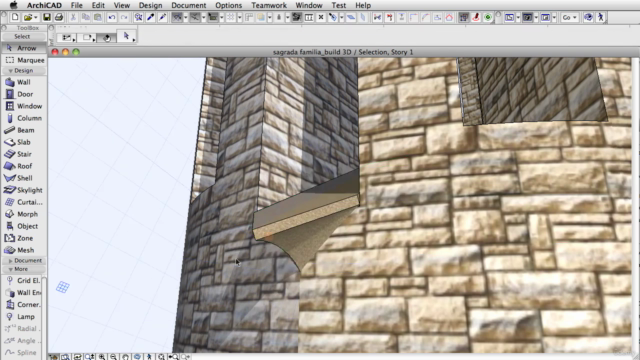
Task: Undo the last action
Action: tap(111, 17)
